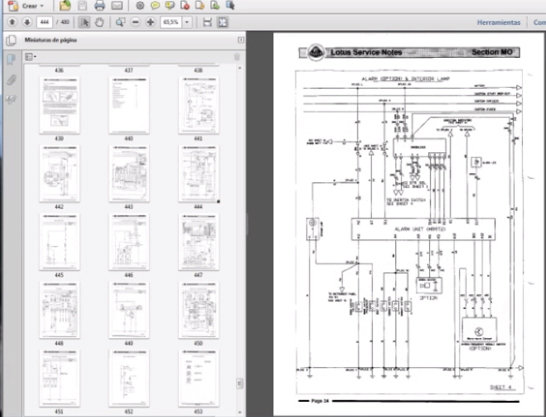Click the trash icon in thumbnails panel
Screen dimensions: 546x417
point(237,57)
